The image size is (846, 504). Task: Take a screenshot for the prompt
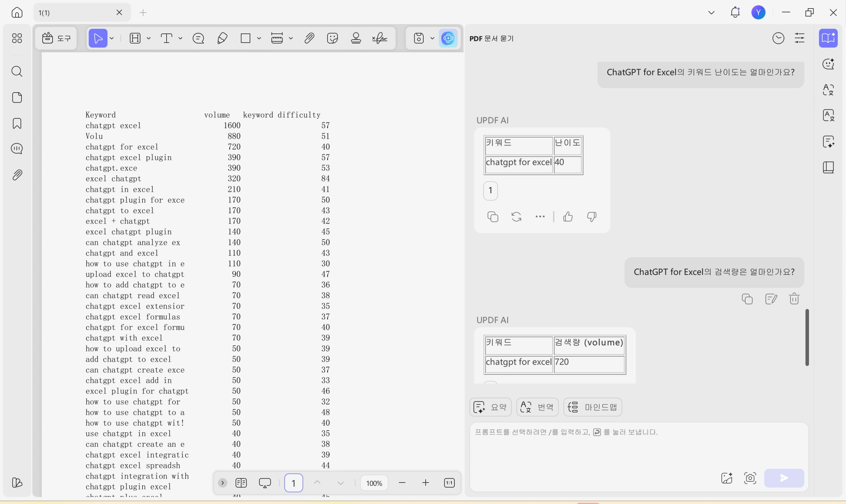(750, 478)
